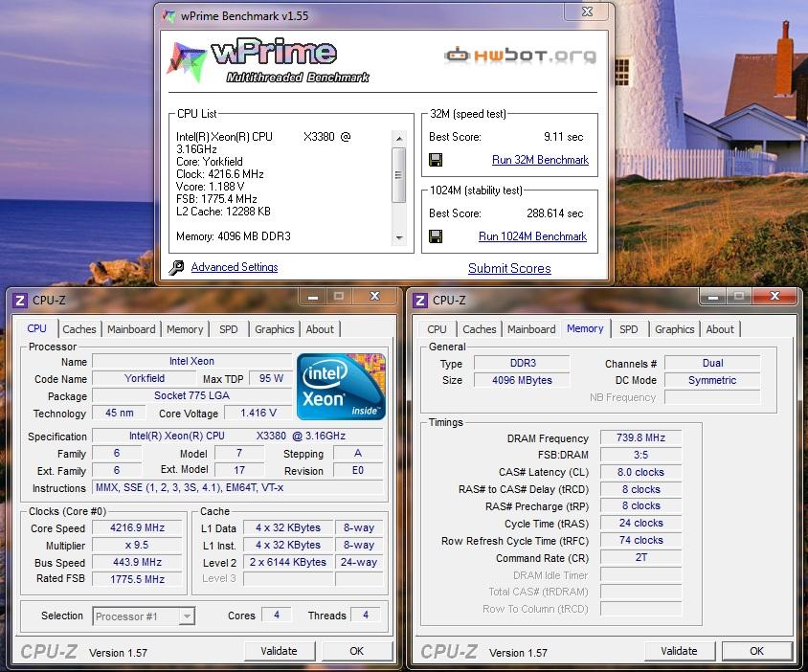Click the wPrime logo icon in title bar

coord(168,16)
